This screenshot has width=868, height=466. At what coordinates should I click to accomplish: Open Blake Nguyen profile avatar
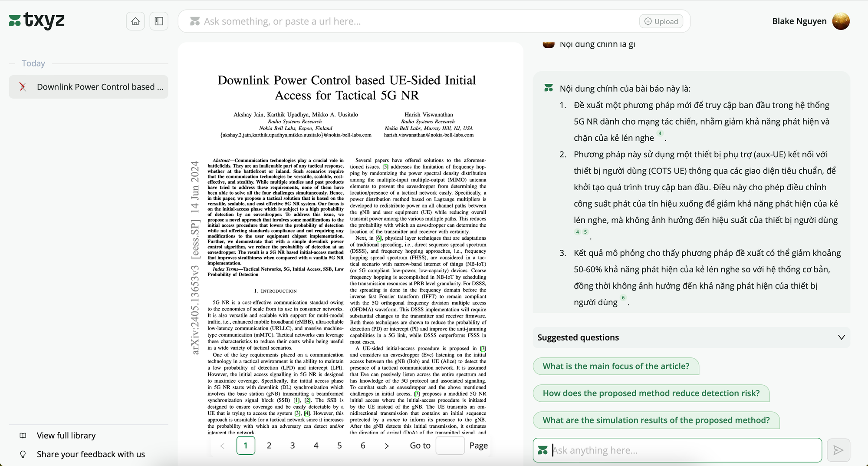[x=841, y=21]
